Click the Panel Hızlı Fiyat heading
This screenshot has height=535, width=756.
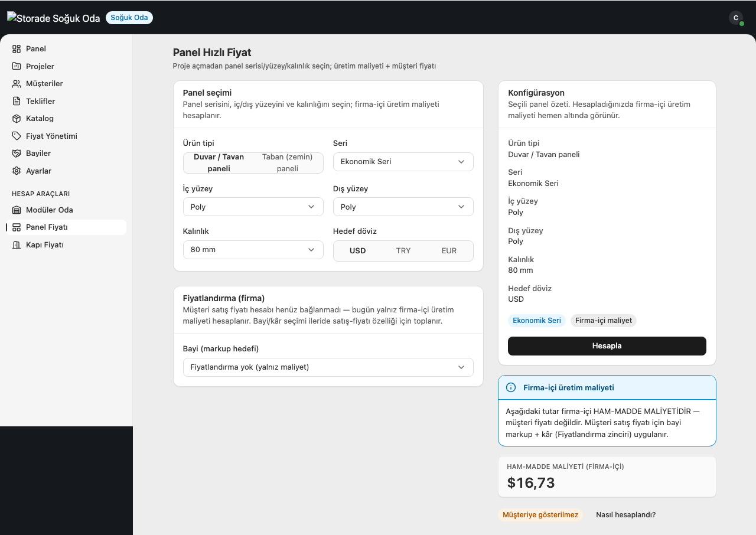coord(212,53)
